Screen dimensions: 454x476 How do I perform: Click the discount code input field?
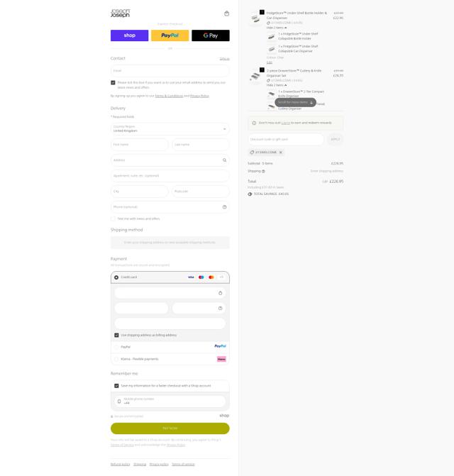[286, 139]
